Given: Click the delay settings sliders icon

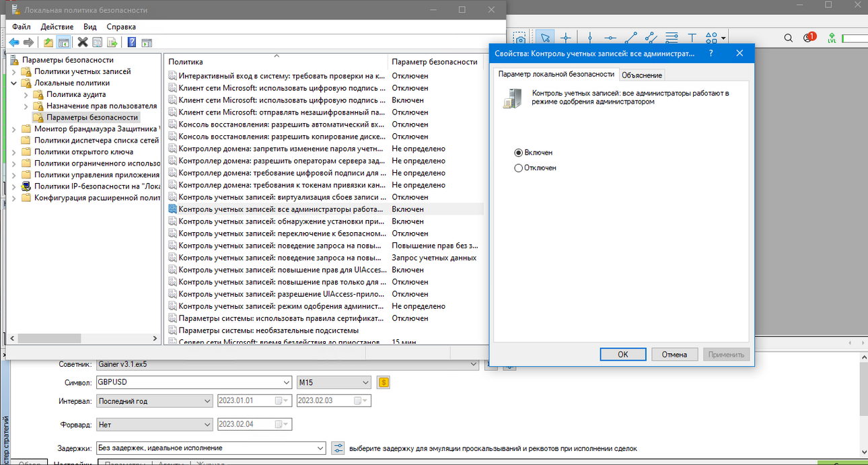Looking at the screenshot, I should coord(338,448).
